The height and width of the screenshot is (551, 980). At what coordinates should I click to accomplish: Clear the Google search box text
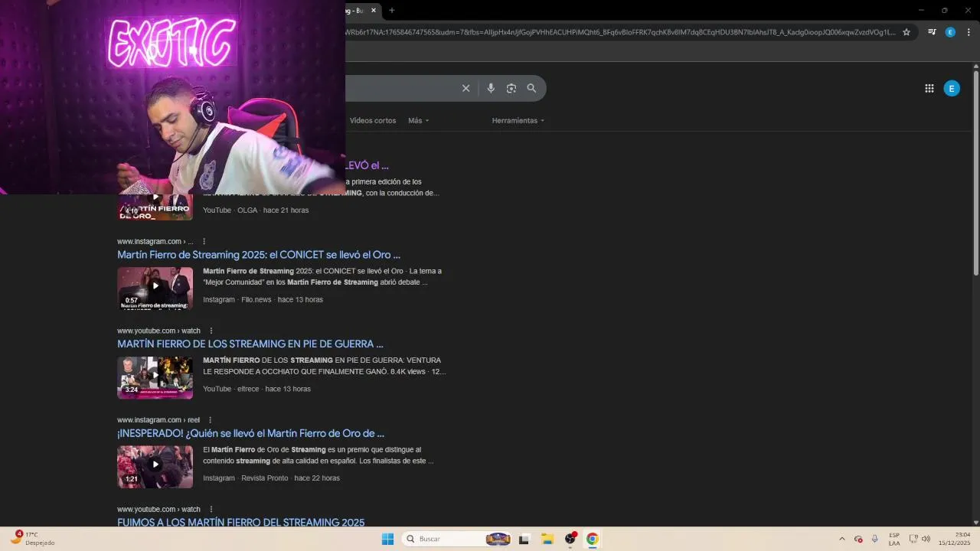point(465,88)
